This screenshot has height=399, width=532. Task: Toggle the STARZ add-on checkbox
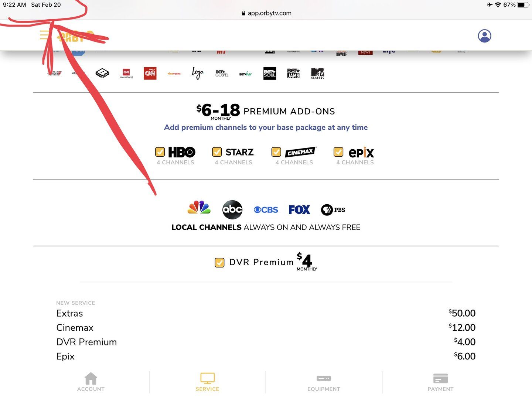(x=217, y=152)
